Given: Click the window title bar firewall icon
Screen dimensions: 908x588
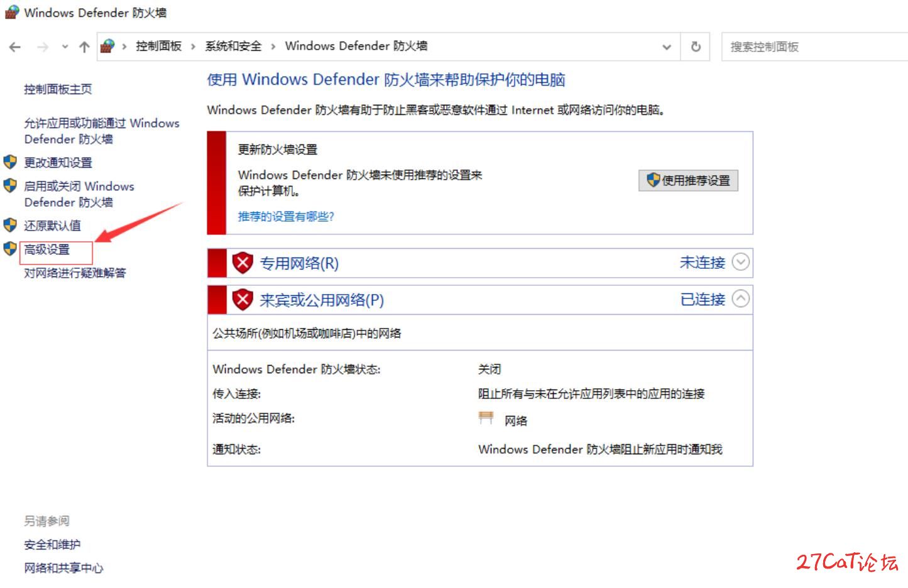Looking at the screenshot, I should 12,12.
